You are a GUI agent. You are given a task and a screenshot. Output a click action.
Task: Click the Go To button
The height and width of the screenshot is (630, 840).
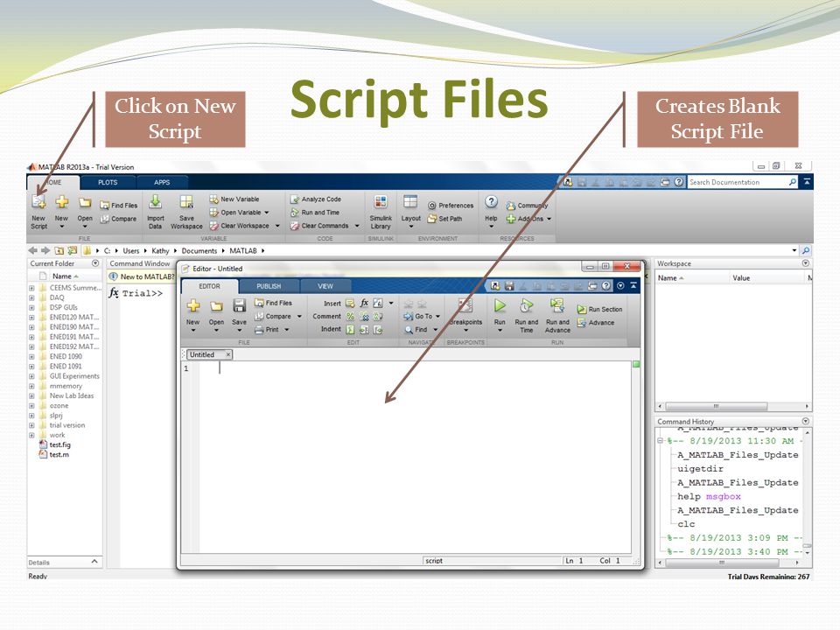(x=422, y=316)
